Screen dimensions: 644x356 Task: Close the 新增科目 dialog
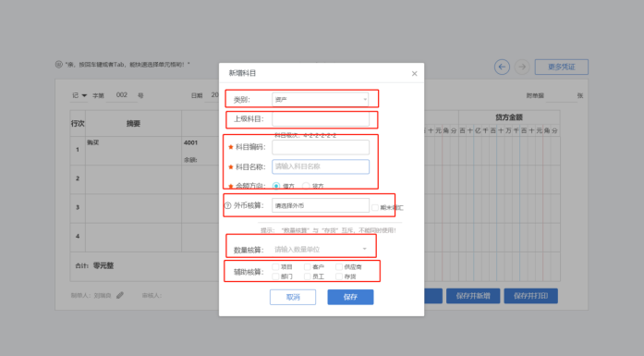415,74
